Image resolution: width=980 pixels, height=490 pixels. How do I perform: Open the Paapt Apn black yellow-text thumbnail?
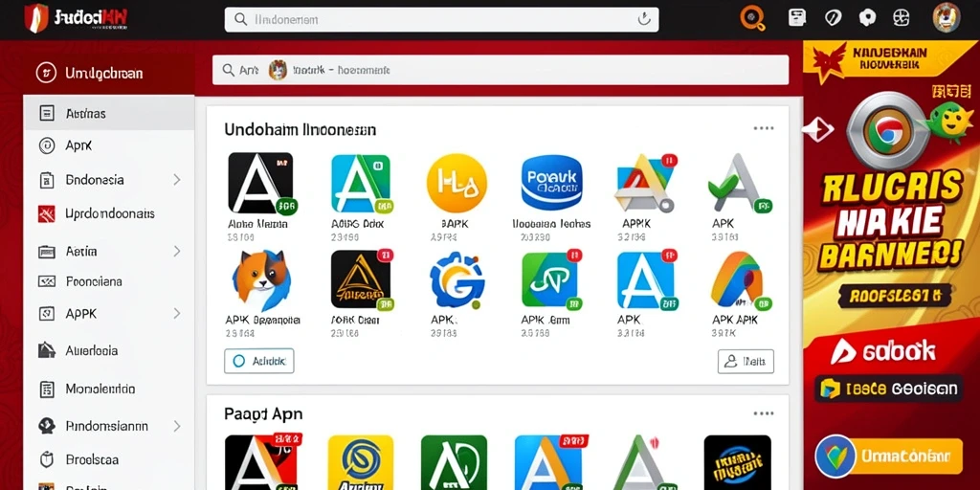738,462
